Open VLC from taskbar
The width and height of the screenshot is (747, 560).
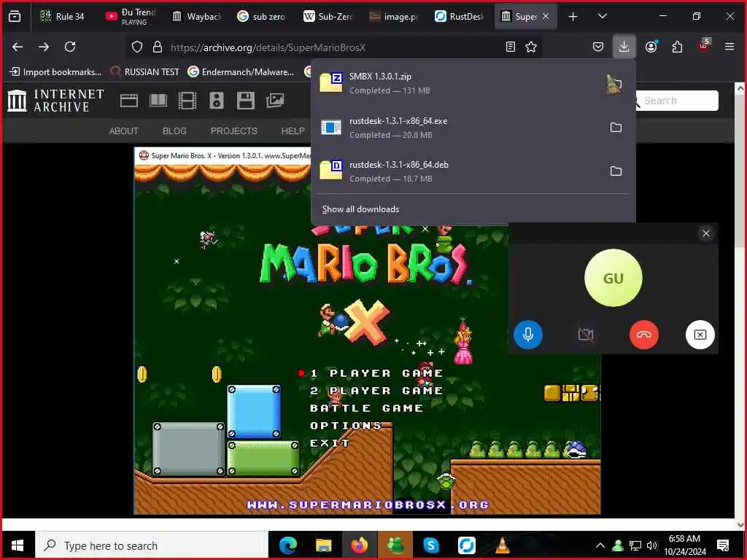click(502, 545)
